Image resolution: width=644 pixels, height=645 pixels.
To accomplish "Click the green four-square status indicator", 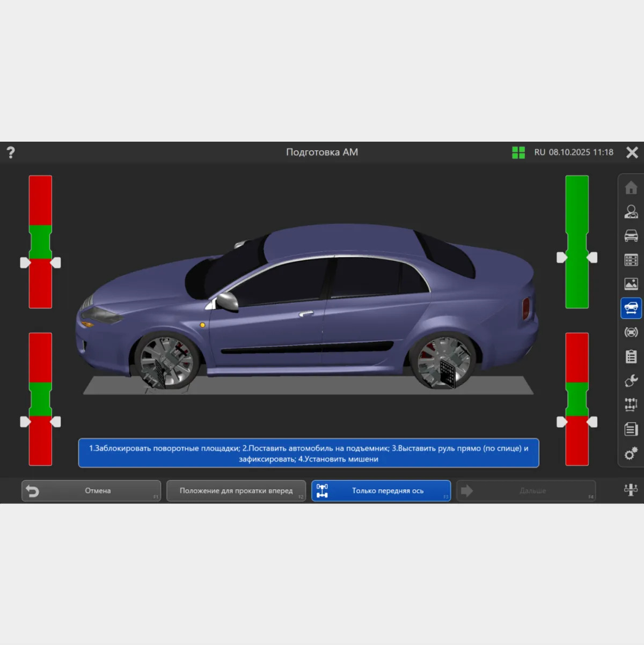I will coord(518,152).
